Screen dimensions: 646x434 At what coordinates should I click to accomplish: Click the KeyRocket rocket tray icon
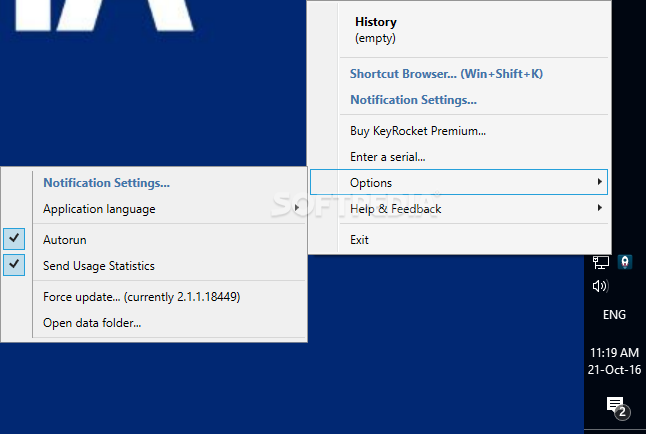(625, 262)
